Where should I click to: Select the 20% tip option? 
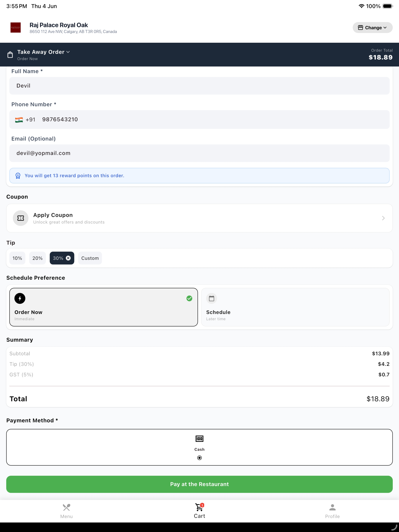(x=38, y=258)
